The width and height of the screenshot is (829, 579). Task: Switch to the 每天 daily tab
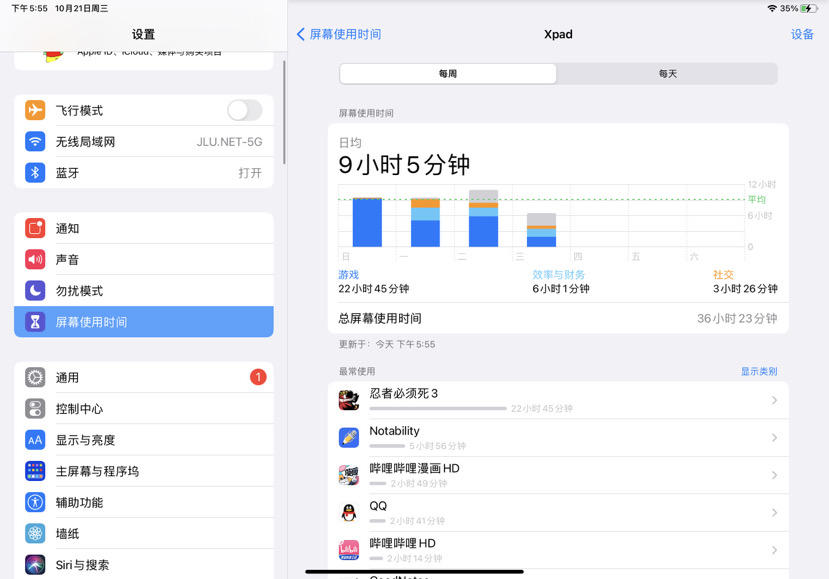667,73
